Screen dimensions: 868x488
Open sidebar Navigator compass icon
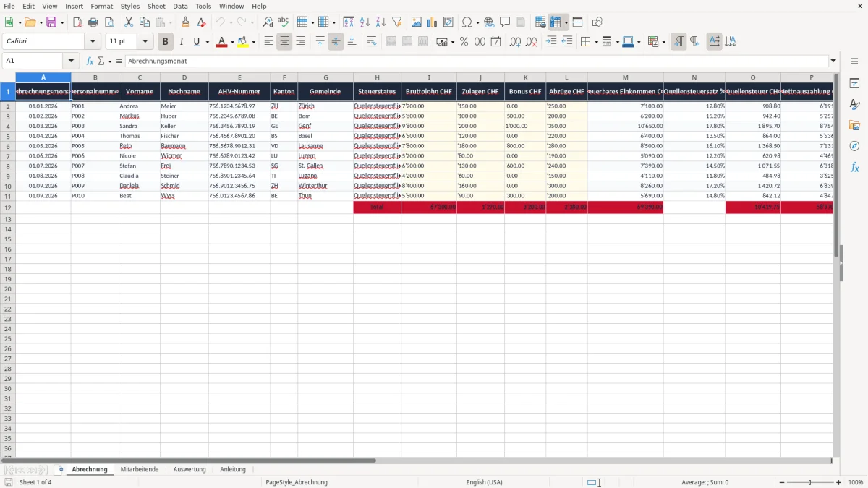click(854, 147)
